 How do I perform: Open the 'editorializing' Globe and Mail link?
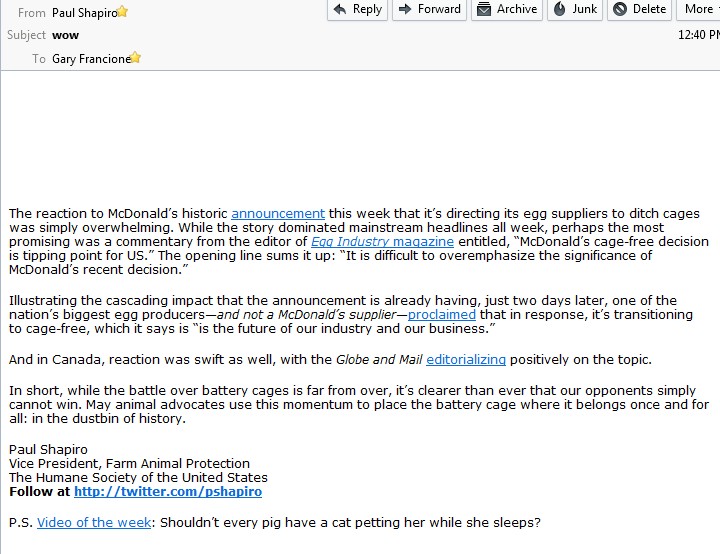click(466, 359)
